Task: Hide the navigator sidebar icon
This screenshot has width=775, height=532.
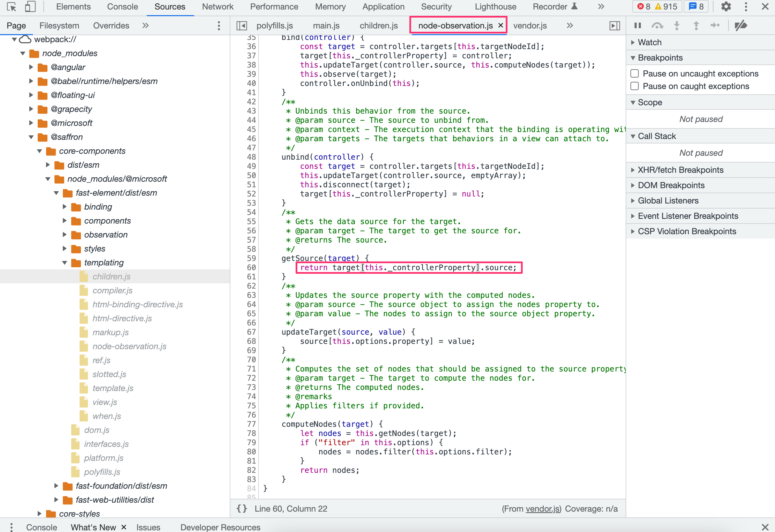Action: 242,26
